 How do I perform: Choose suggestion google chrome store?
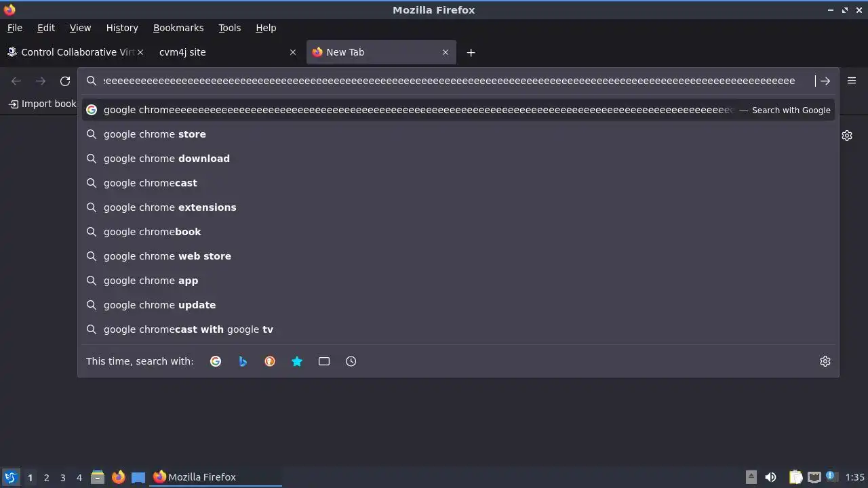[458, 134]
